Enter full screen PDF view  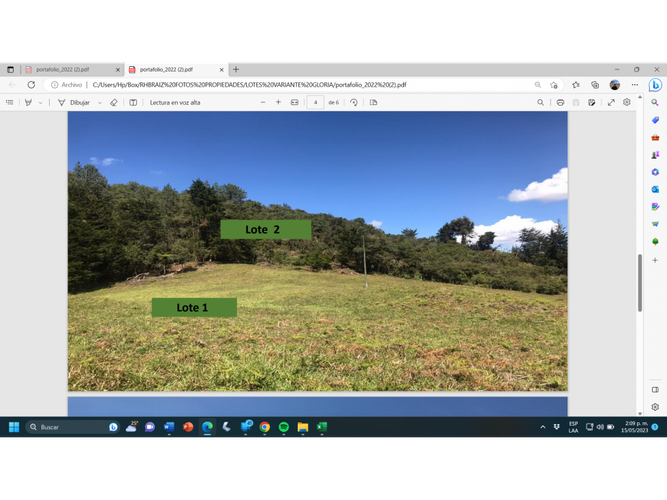tap(611, 103)
